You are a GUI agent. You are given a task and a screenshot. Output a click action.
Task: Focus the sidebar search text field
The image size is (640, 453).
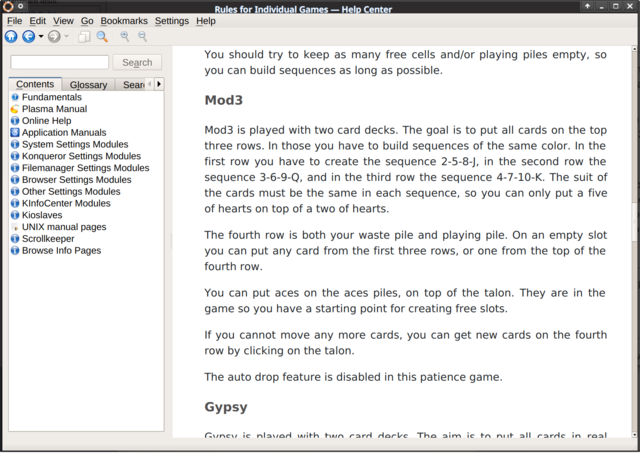[x=60, y=62]
